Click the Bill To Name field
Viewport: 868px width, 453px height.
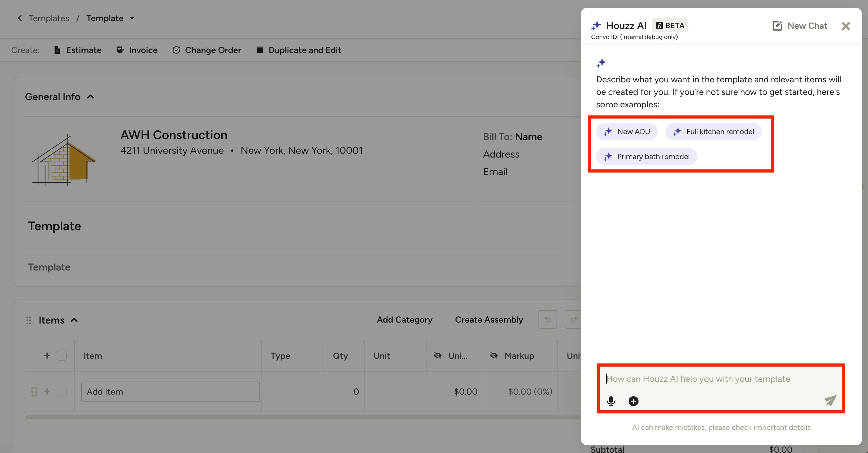click(529, 137)
